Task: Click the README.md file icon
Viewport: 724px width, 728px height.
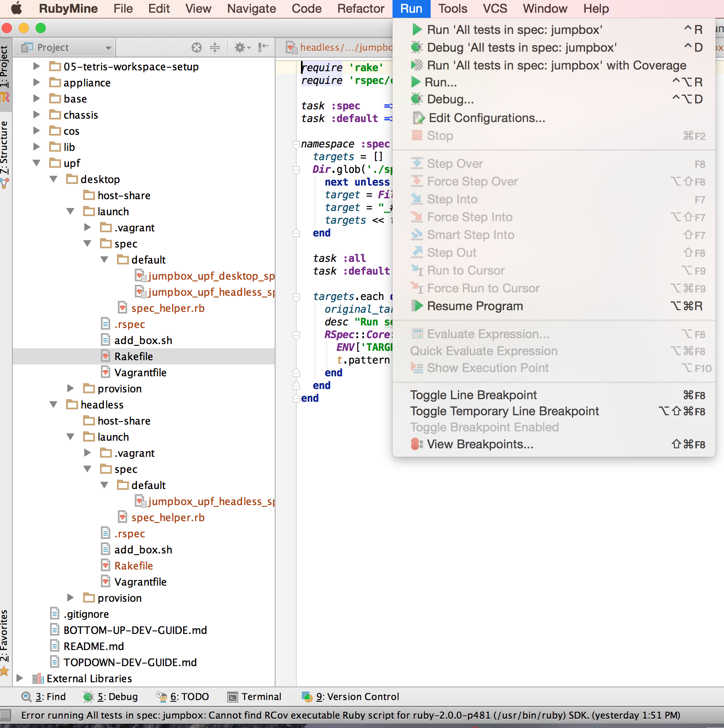Action: pos(55,646)
